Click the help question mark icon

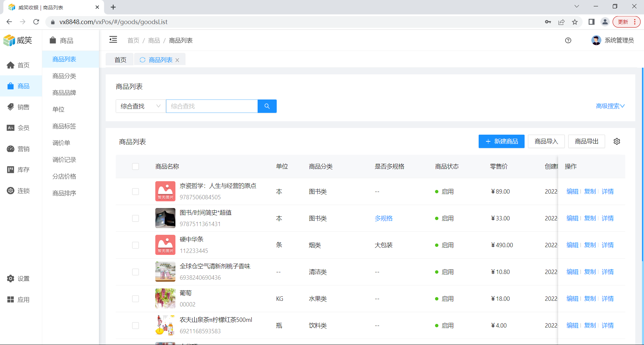568,41
